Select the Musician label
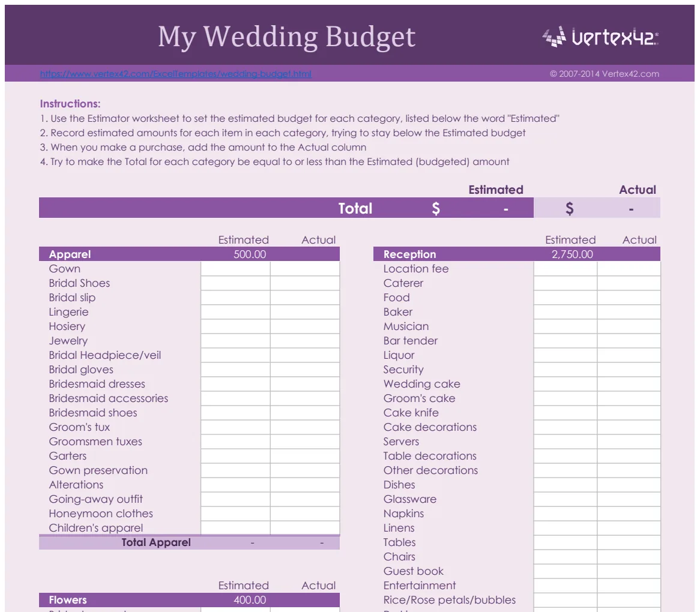Viewport: 700px width, 612px height. pyautogui.click(x=406, y=326)
